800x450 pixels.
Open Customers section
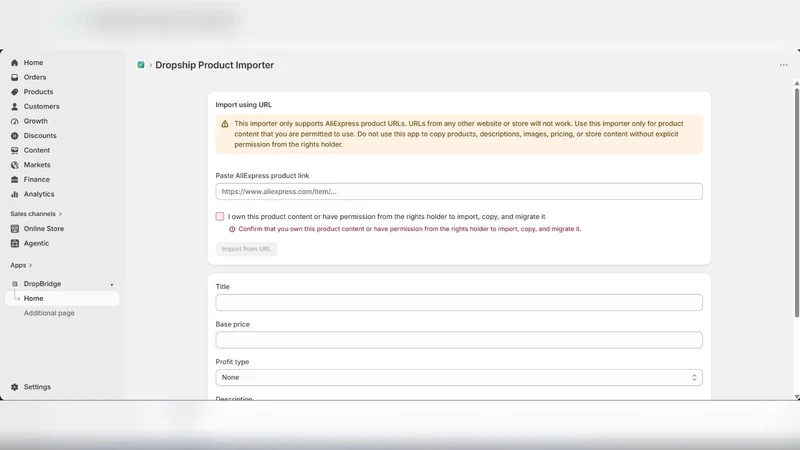[41, 107]
